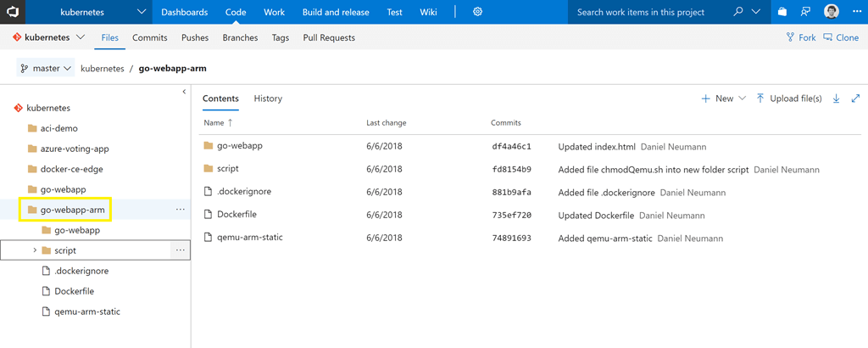The image size is (868, 348).
Task: Open the Pull Requests tab
Action: coord(329,37)
